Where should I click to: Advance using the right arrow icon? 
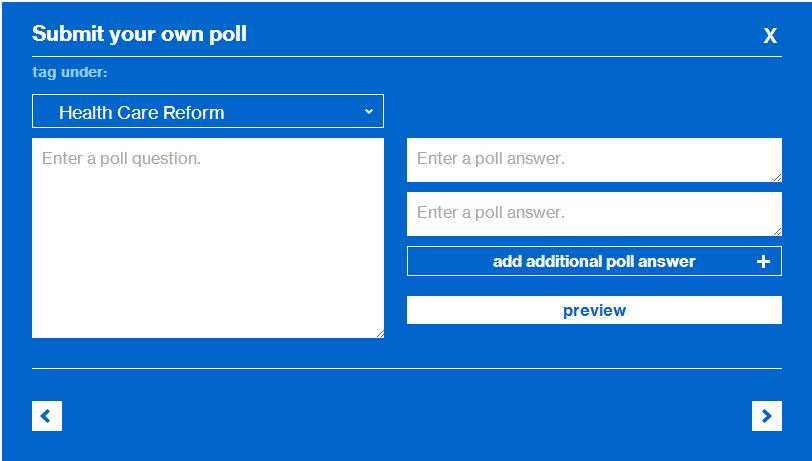766,416
